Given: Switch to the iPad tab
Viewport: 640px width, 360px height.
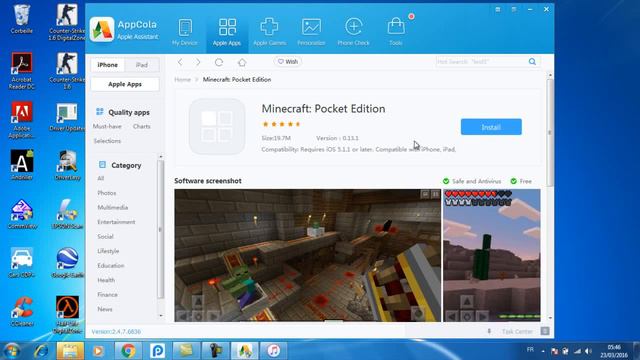Looking at the screenshot, I should coord(142,65).
